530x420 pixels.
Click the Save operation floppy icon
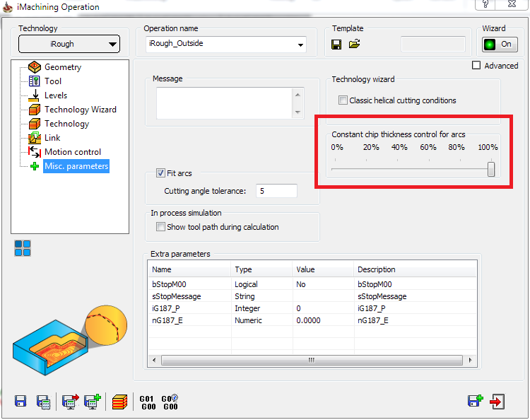click(20, 402)
